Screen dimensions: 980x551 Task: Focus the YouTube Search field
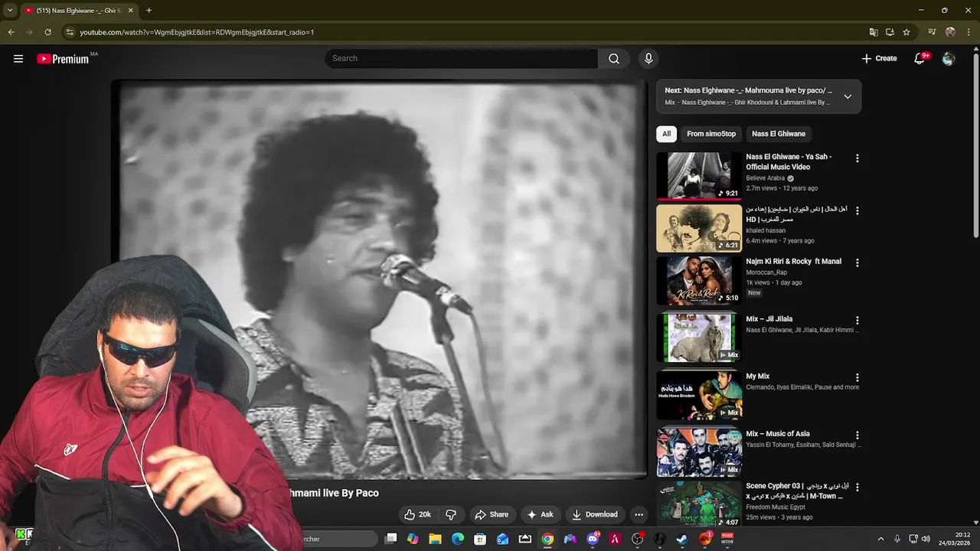click(462, 59)
